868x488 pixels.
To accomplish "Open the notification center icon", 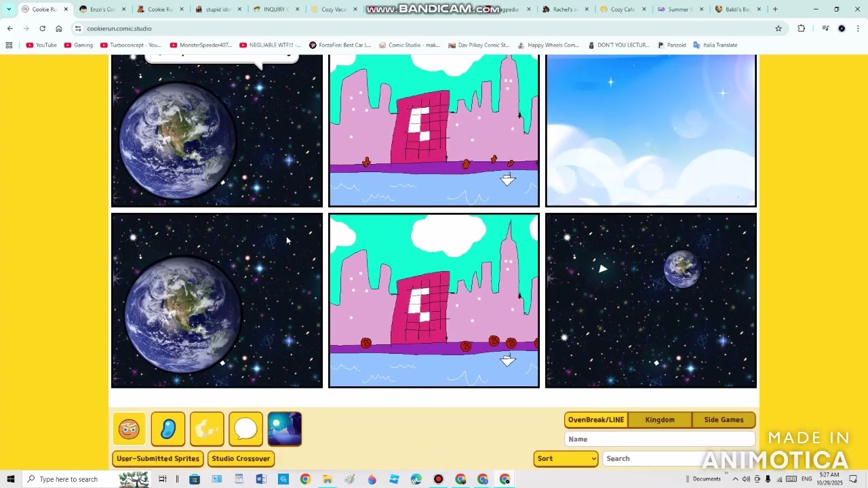I will click(854, 479).
